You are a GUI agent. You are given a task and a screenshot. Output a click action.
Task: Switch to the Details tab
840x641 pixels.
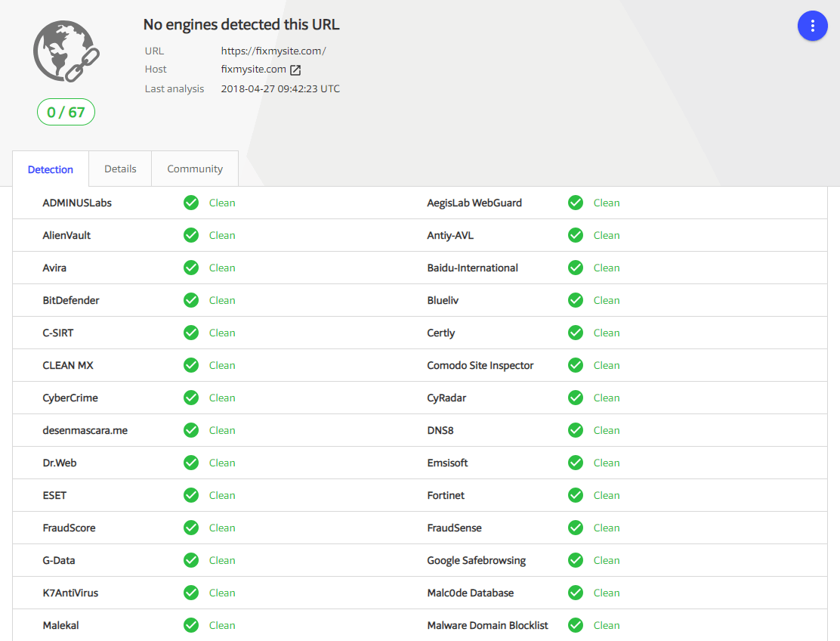click(x=120, y=169)
